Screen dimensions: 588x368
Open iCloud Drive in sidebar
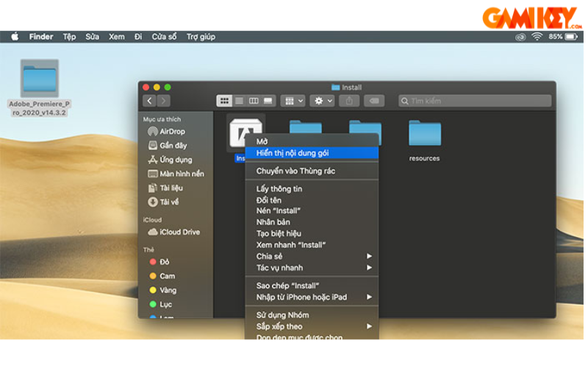pyautogui.click(x=174, y=232)
